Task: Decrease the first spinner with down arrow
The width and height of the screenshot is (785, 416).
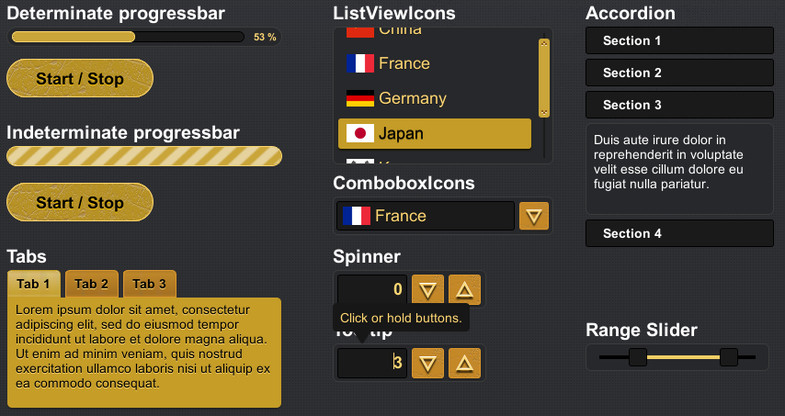Action: point(428,290)
